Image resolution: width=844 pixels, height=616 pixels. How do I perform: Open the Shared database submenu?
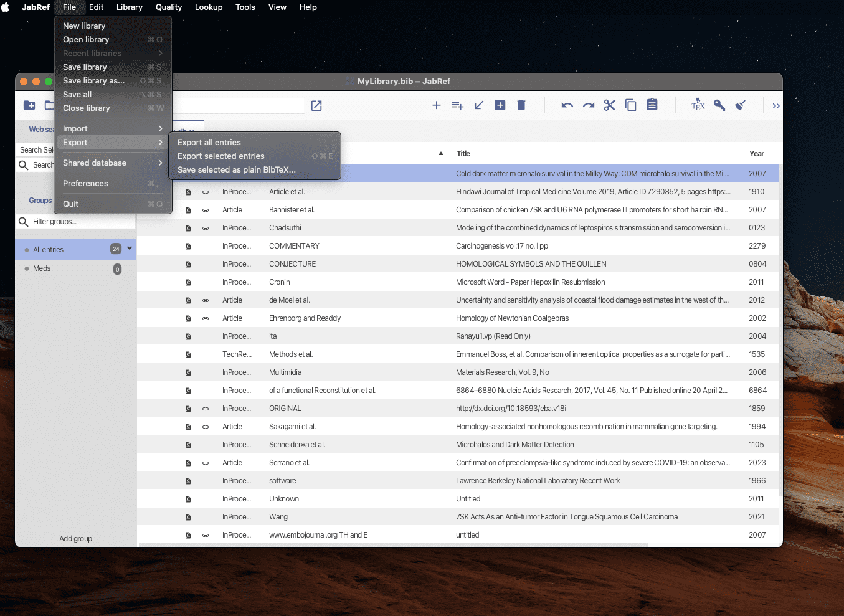tap(112, 163)
